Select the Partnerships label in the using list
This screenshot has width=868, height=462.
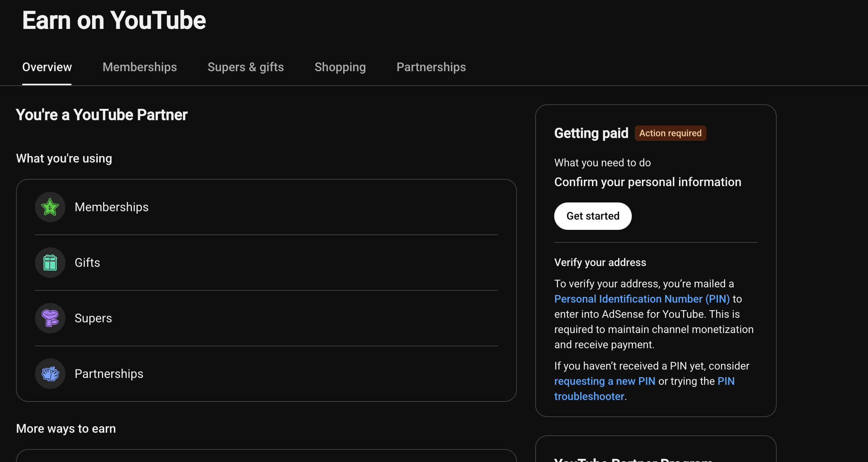tap(109, 374)
